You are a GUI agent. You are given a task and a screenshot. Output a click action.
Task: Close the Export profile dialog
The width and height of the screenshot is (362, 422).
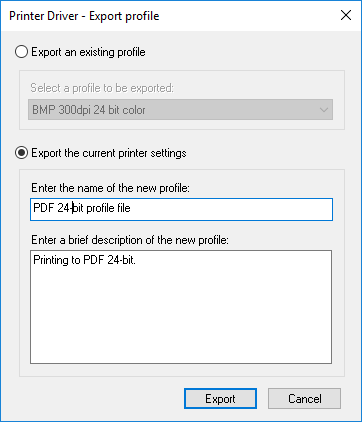pyautogui.click(x=346, y=15)
